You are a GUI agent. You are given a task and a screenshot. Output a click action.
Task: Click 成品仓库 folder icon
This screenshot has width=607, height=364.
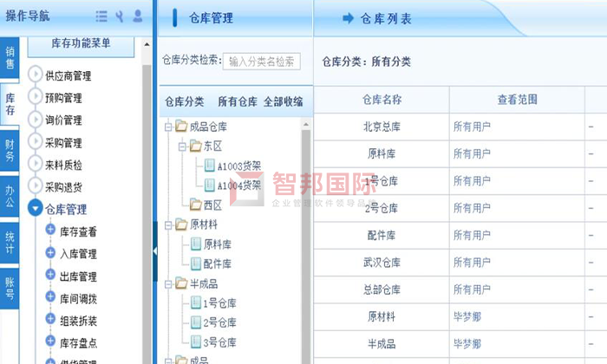pyautogui.click(x=181, y=126)
